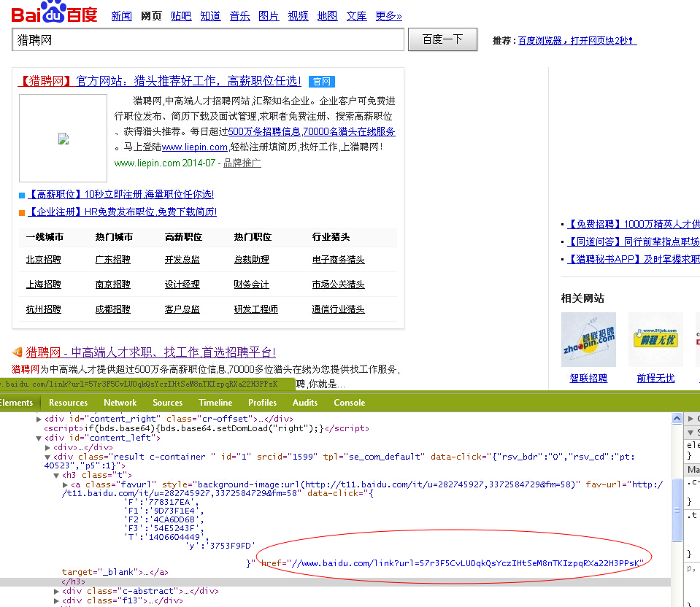
Task: Click the 南京招聘 link
Action: (112, 285)
